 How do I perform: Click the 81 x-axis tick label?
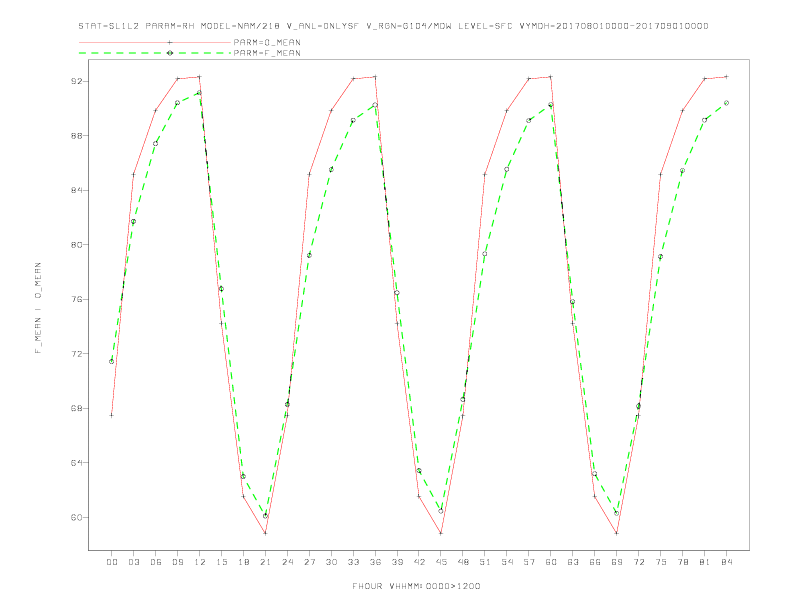coord(705,562)
